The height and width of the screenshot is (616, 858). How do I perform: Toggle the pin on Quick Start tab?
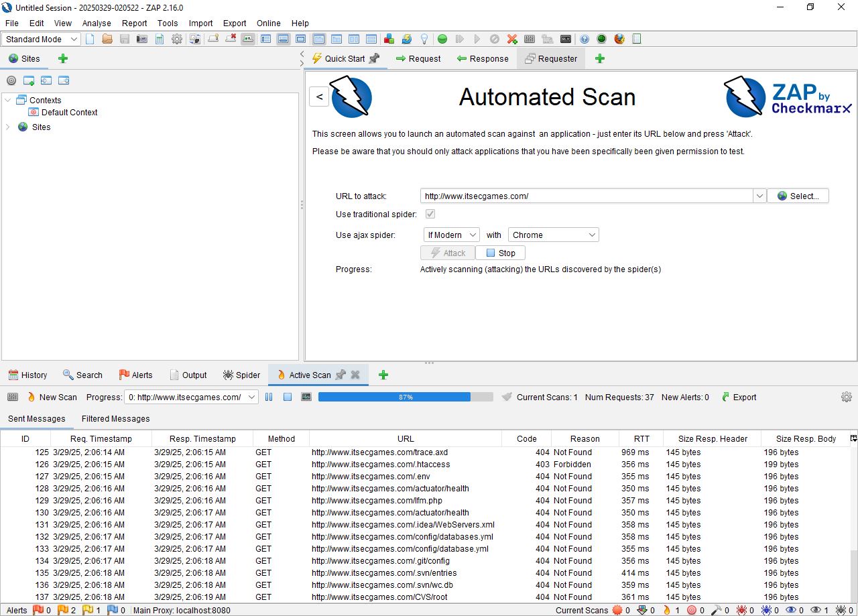(374, 58)
